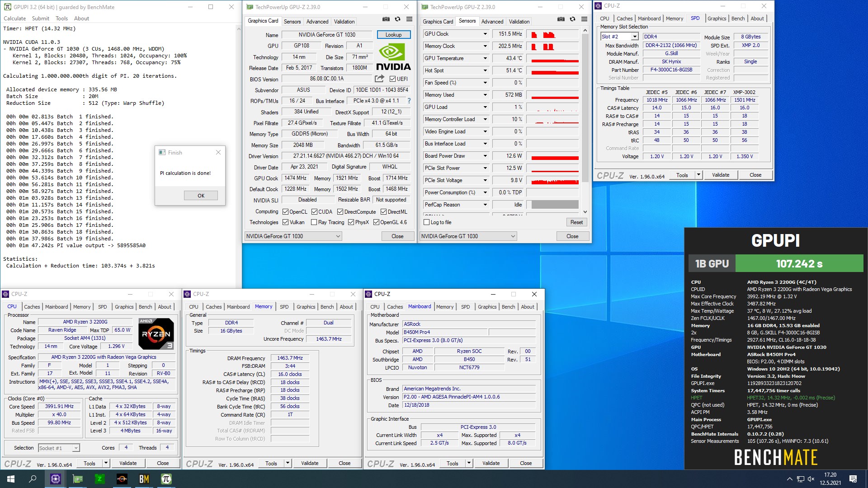868x488 pixels.
Task: Click NVIDIA logo in GPU-Z
Action: (x=393, y=57)
